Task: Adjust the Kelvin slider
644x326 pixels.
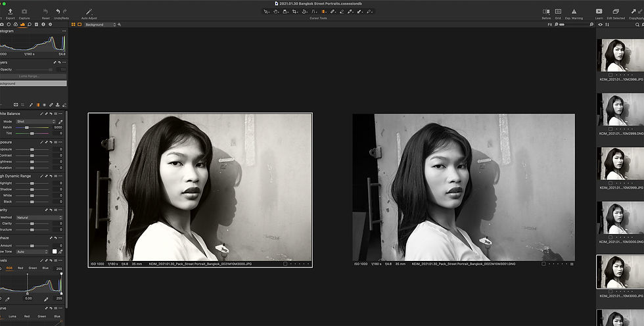Action: tap(32, 128)
